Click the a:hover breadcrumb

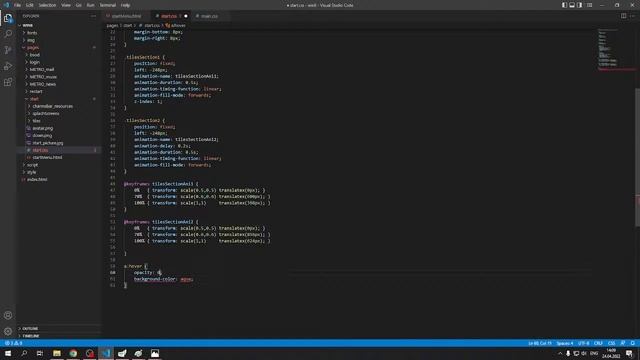click(x=176, y=25)
